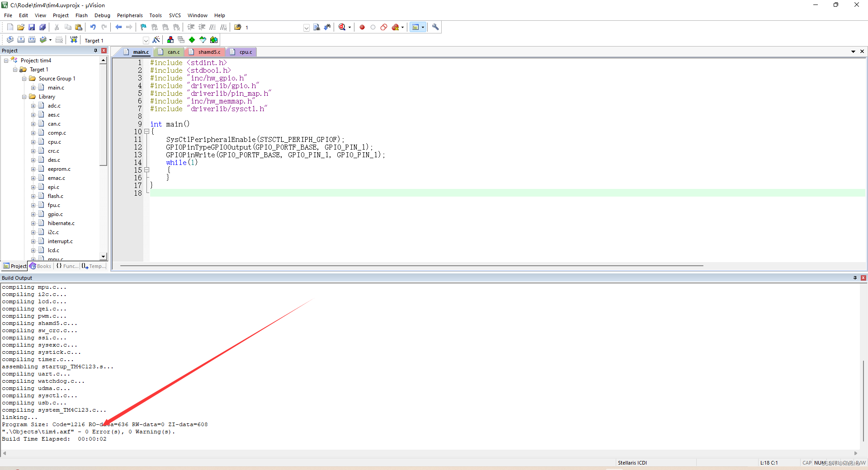Image resolution: width=868 pixels, height=470 pixels.
Task: Click the editor horizontal scrollbar
Action: (407, 266)
